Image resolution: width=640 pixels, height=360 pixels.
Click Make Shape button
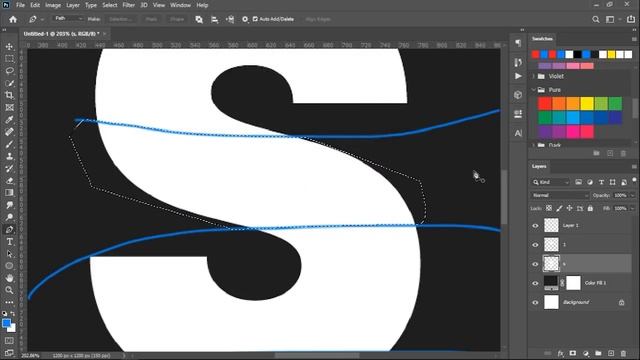click(x=177, y=19)
